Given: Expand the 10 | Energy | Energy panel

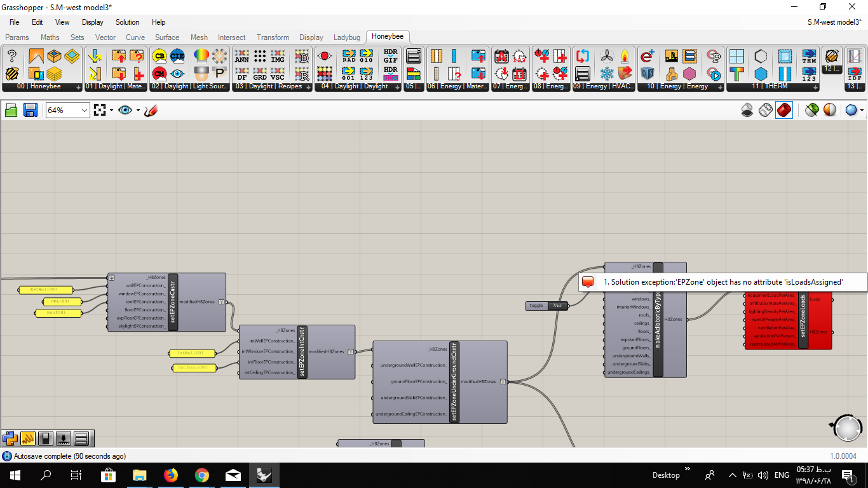Looking at the screenshot, I should (680, 86).
